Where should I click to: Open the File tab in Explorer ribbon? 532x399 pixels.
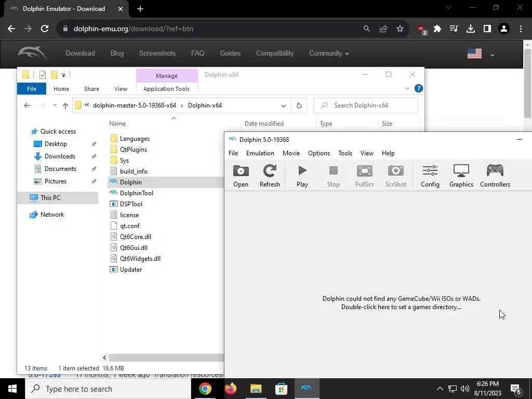point(32,88)
